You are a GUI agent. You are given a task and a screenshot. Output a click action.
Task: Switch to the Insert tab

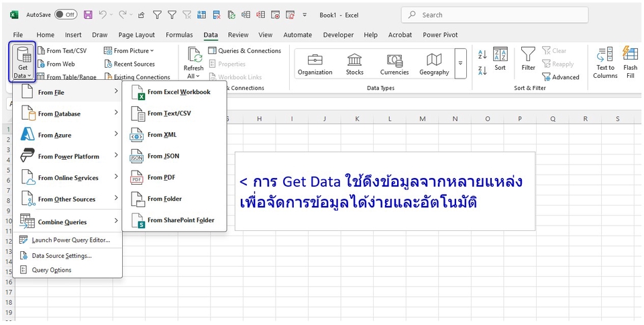[x=73, y=35]
